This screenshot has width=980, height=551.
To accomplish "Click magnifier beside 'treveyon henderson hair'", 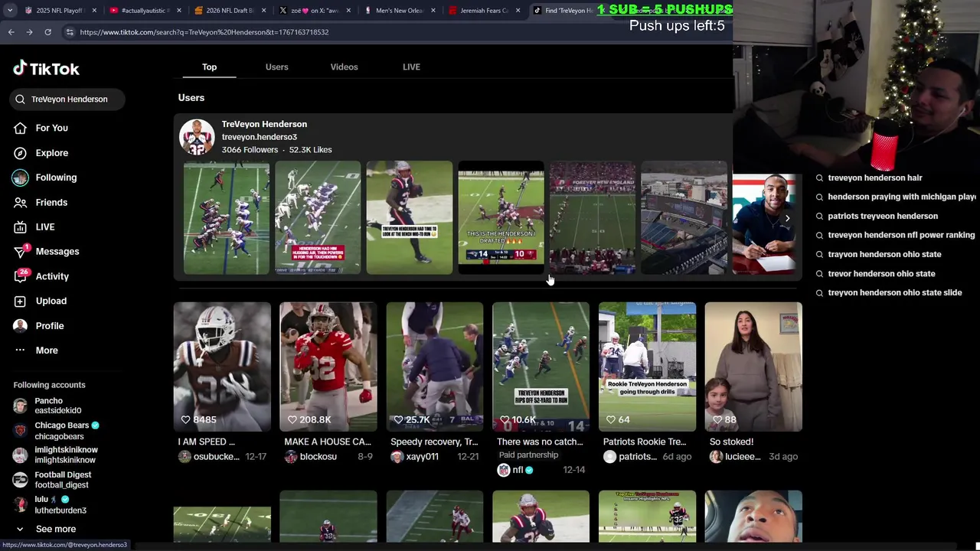I will tap(819, 178).
